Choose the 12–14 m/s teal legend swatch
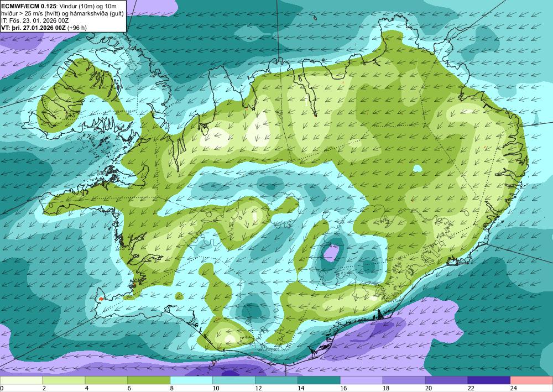Viewport: 553px width, 392px height. point(276,380)
